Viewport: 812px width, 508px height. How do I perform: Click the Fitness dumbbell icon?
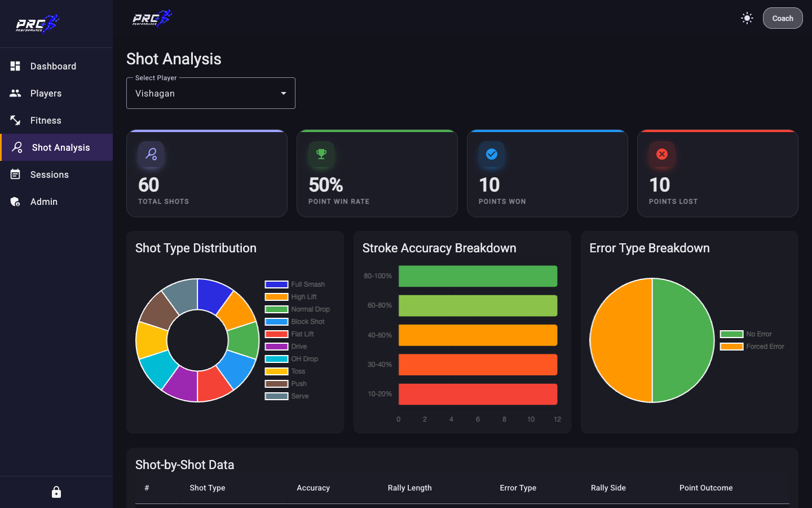coord(15,120)
